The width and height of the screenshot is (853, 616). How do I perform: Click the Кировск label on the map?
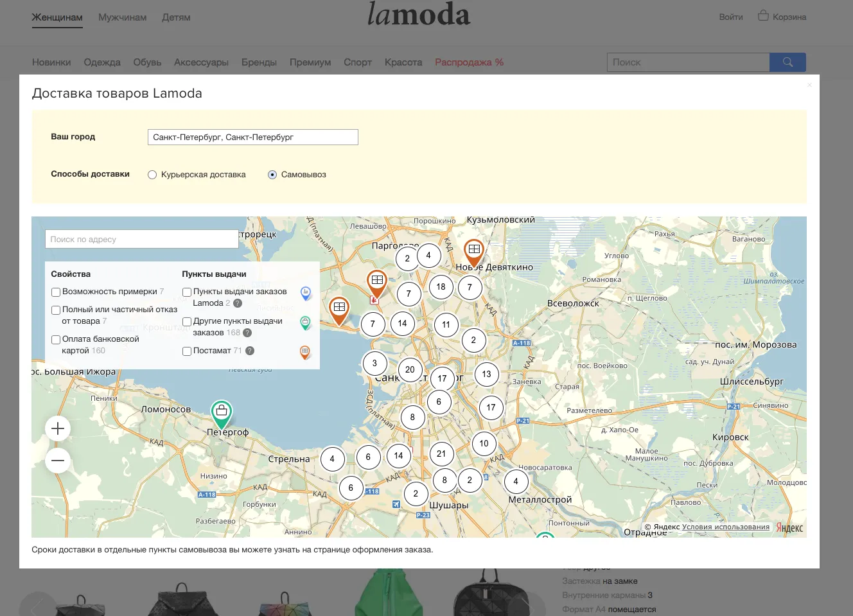click(730, 437)
